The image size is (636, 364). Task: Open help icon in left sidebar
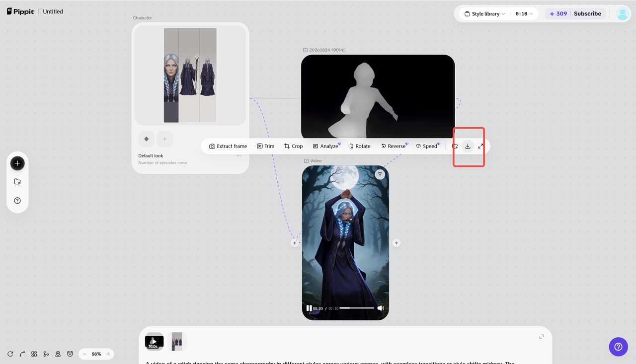17,201
